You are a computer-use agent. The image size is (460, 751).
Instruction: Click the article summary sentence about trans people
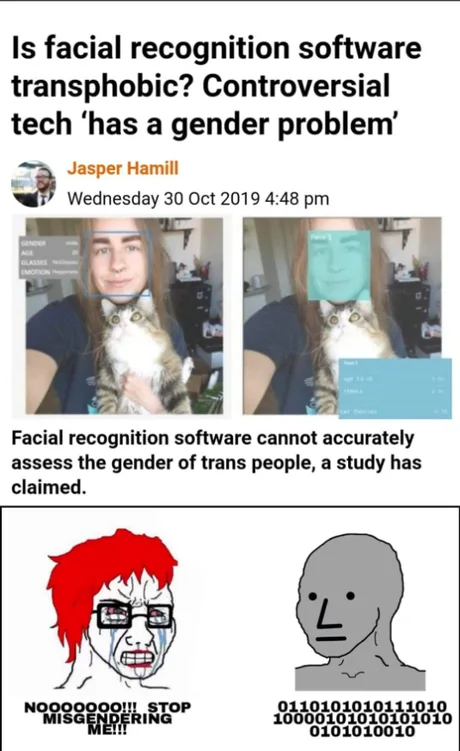click(x=216, y=463)
